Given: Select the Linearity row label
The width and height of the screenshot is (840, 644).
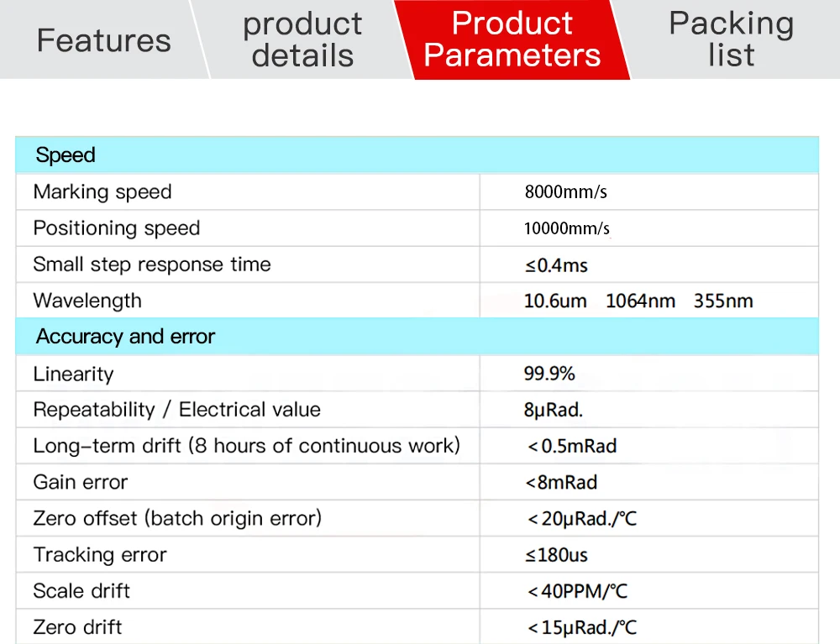Looking at the screenshot, I should pos(73,374).
